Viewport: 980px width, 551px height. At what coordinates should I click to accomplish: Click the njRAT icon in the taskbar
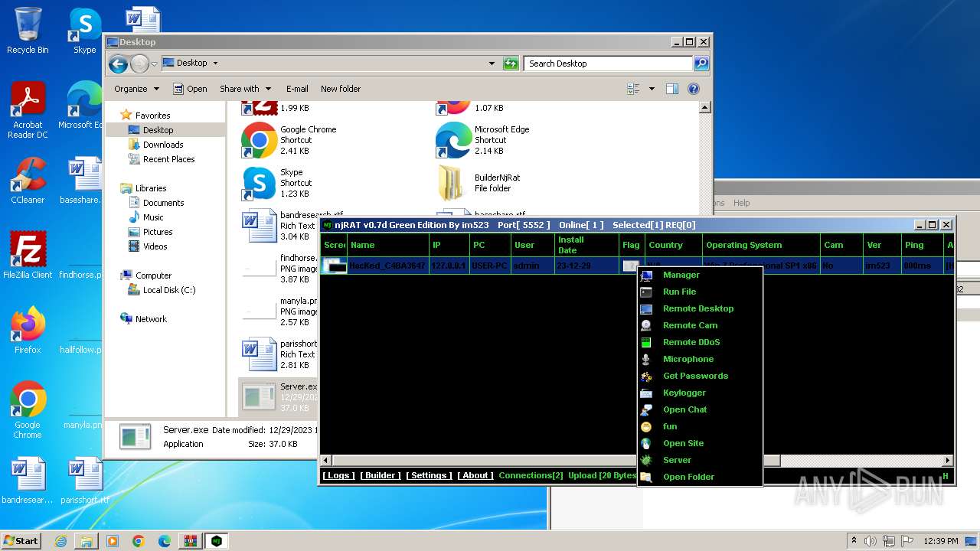[x=217, y=540]
